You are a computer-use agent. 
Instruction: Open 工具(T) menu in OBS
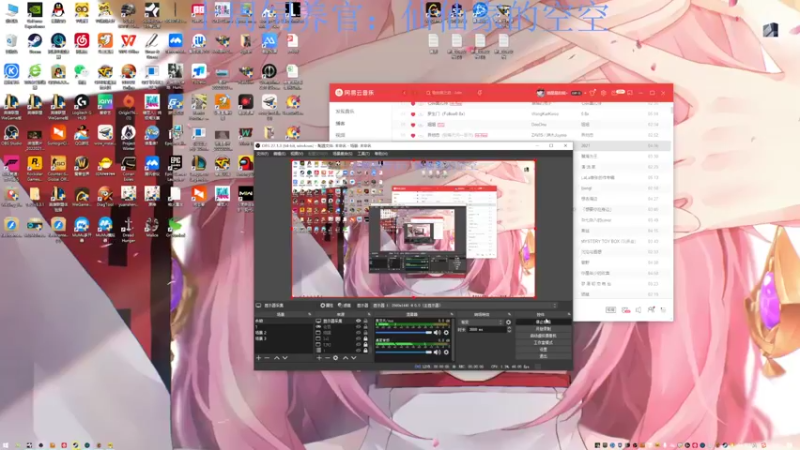(363, 154)
